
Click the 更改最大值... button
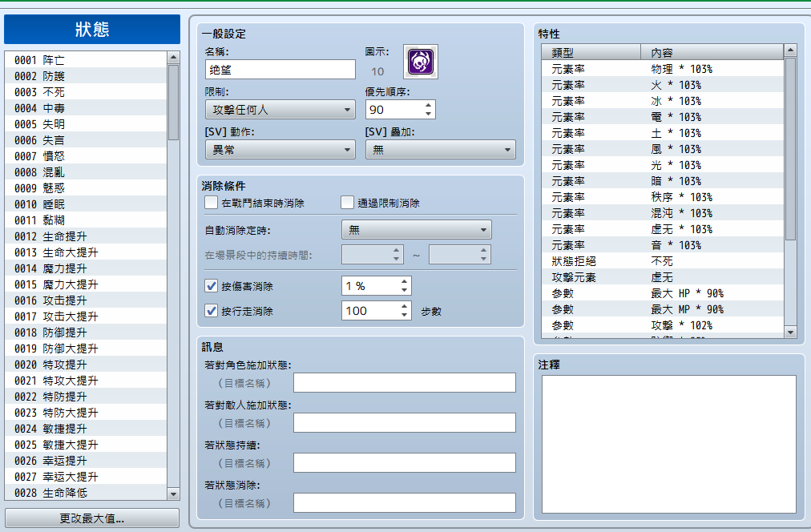92,518
